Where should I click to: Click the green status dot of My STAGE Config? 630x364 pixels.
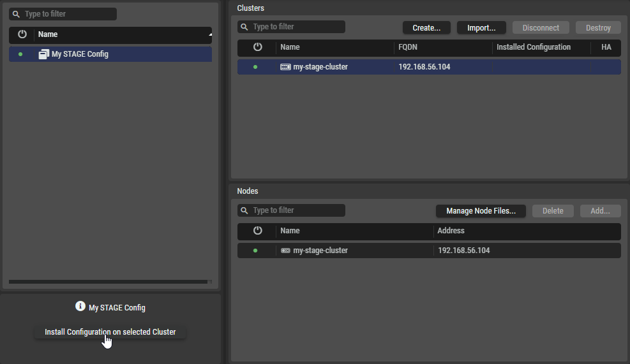tap(20, 54)
